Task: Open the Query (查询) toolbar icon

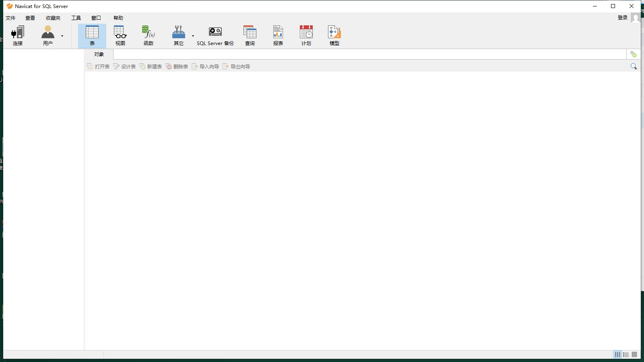Action: click(x=250, y=35)
